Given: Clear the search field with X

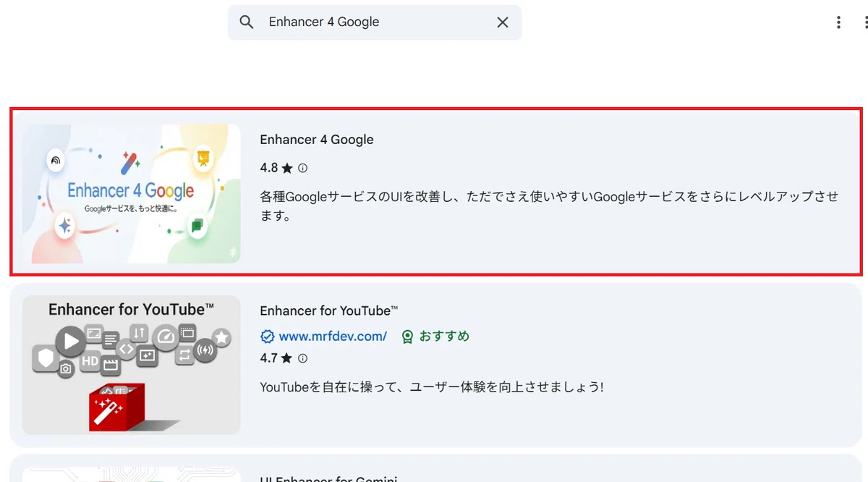Looking at the screenshot, I should [x=503, y=22].
